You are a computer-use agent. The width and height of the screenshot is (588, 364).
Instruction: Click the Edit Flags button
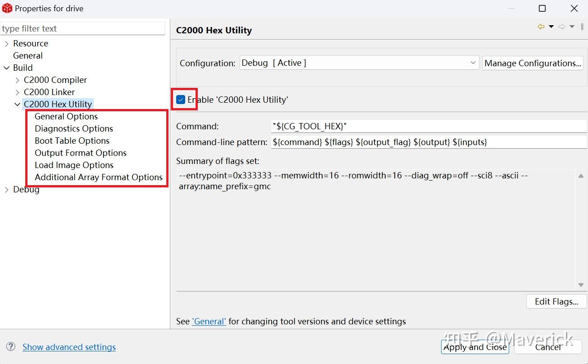(x=556, y=302)
